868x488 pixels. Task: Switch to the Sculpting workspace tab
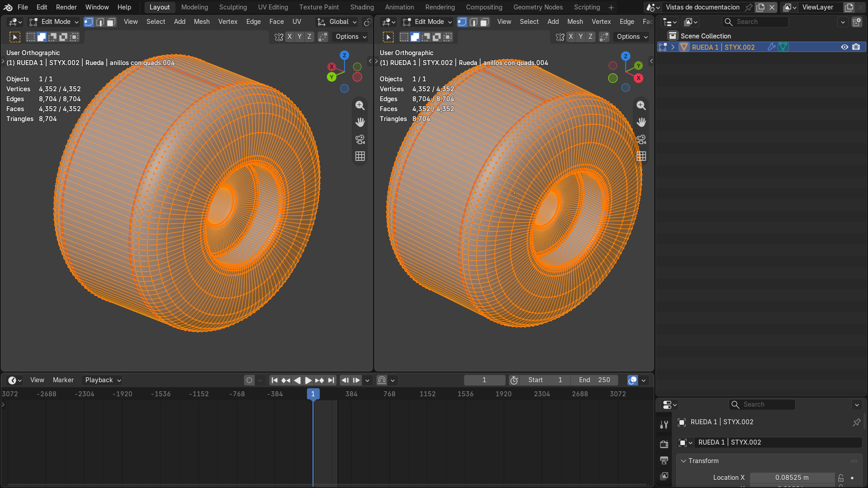coord(233,7)
